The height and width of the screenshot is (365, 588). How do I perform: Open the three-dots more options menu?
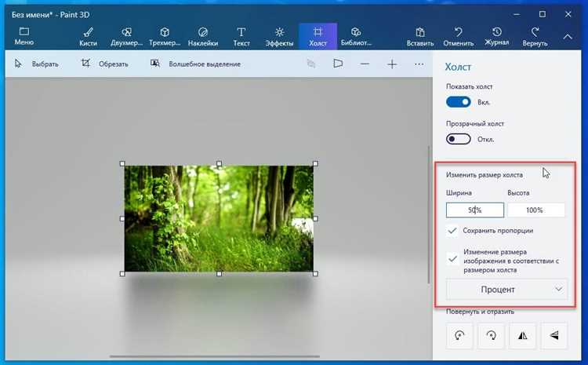tap(419, 64)
